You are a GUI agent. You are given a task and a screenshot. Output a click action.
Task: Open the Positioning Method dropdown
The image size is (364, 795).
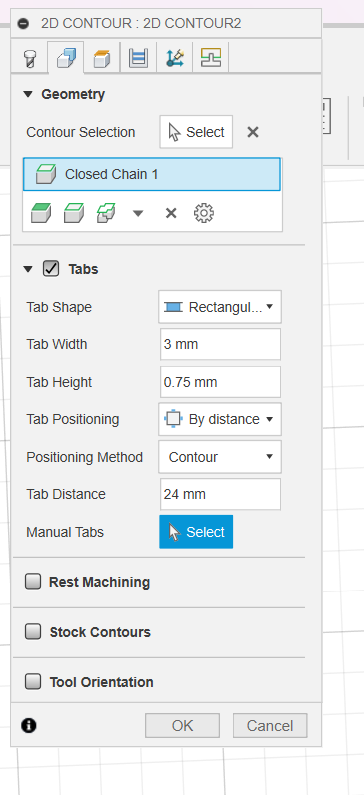(220, 457)
